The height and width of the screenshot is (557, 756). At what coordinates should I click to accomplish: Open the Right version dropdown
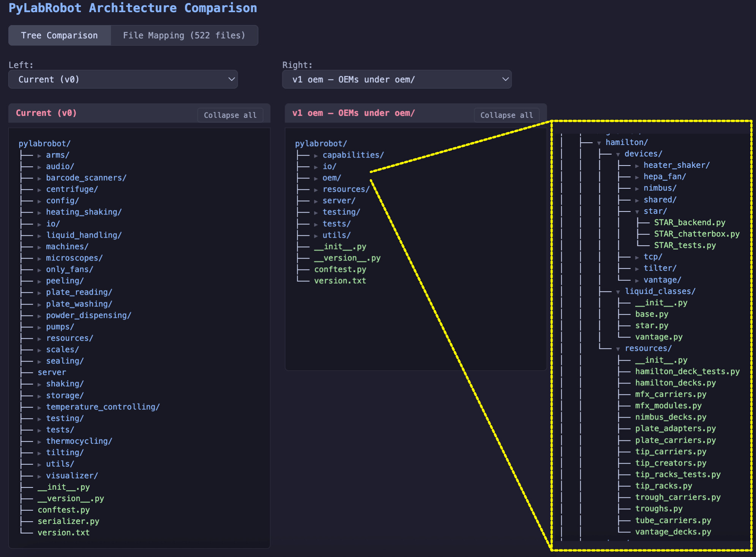(397, 79)
